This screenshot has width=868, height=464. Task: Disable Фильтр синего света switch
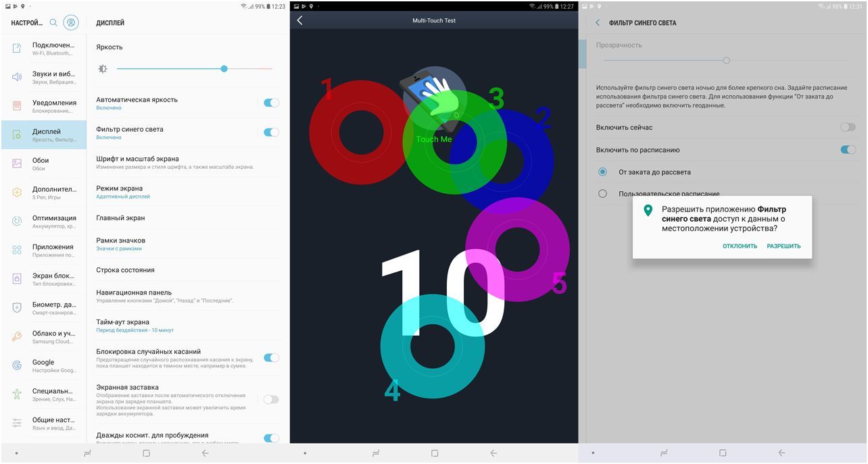(271, 132)
